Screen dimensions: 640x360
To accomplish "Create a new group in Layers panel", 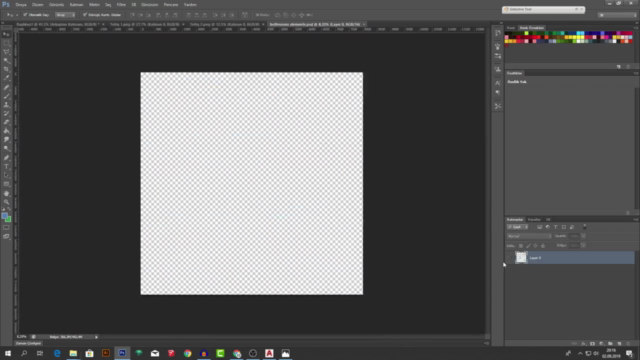I will click(x=610, y=344).
